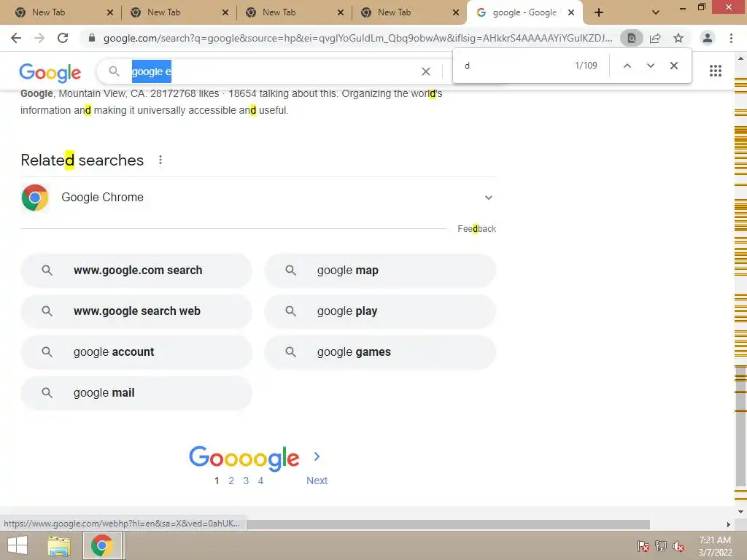
Task: Click the scroll down arrow
Action: pyautogui.click(x=740, y=512)
